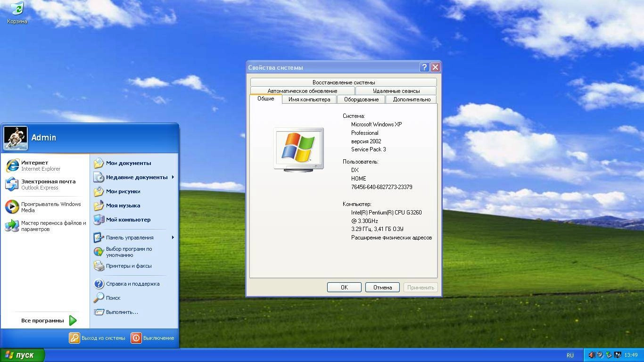Close the Свойства системы window
The image size is (644, 362).
435,67
